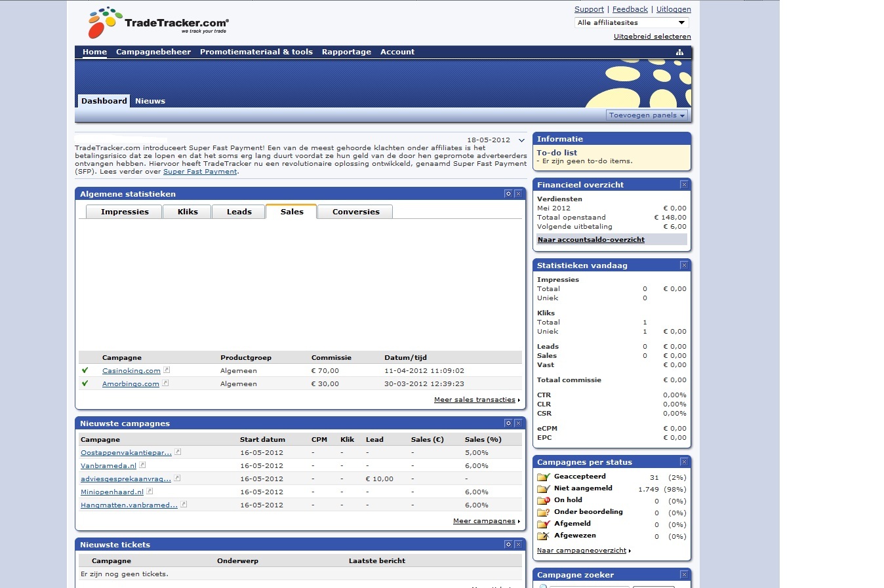Viewport: 884px width, 588px height.
Task: Click the Geaccepteerd status label
Action: coord(580,477)
